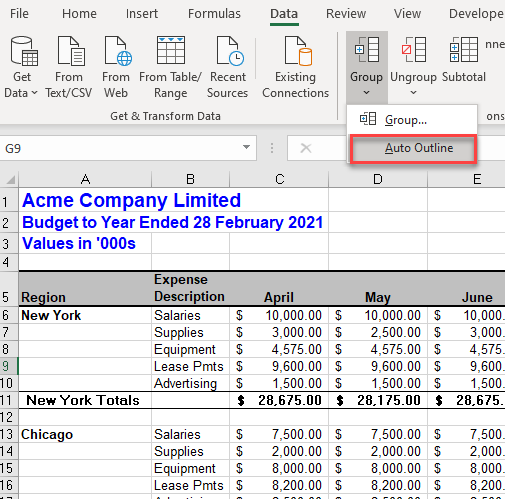Click the New York region cell
The width and height of the screenshot is (505, 499).
tap(85, 315)
